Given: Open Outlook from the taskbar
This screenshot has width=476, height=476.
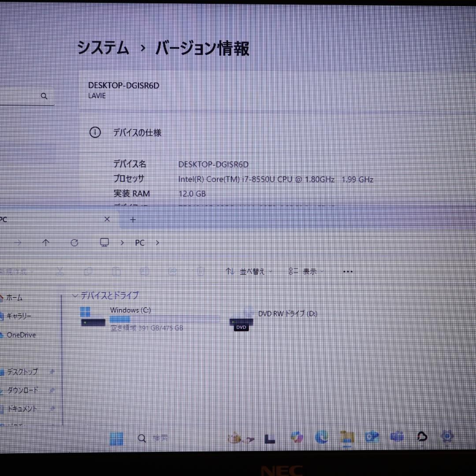Looking at the screenshot, I should coord(372,437).
